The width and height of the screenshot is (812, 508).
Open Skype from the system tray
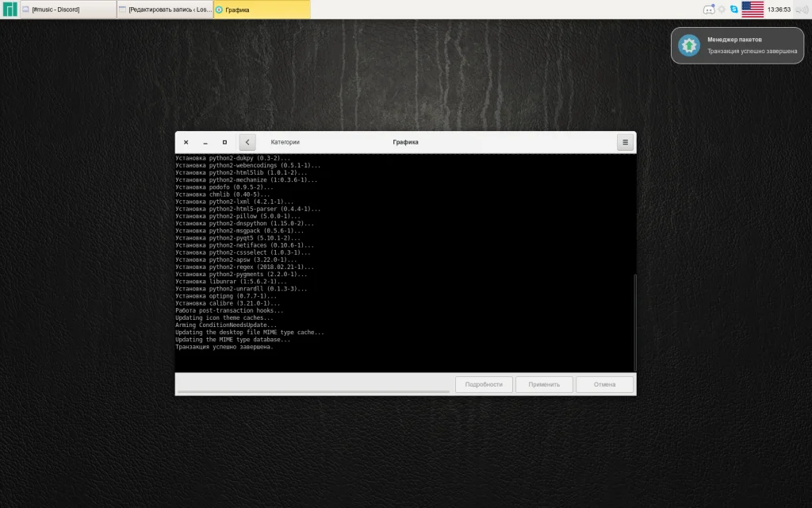tap(733, 10)
